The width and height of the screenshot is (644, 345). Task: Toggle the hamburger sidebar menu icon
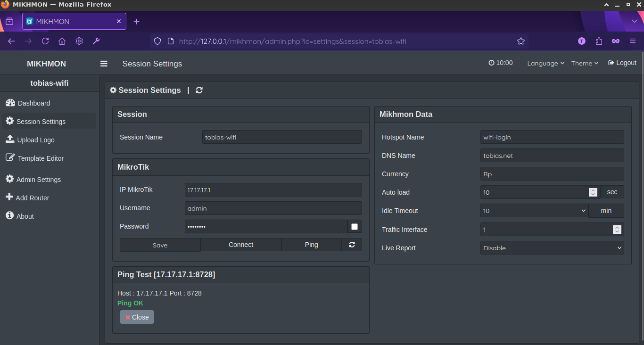pyautogui.click(x=104, y=64)
